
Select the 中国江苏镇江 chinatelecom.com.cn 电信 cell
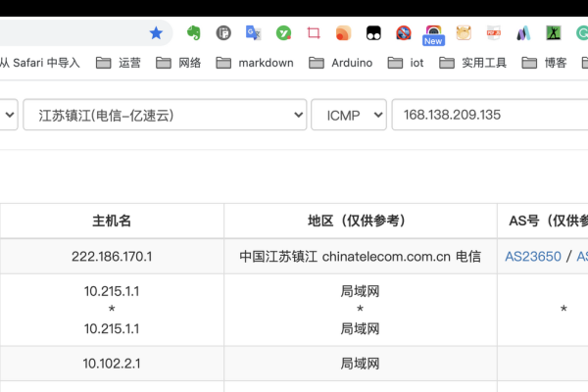point(361,257)
